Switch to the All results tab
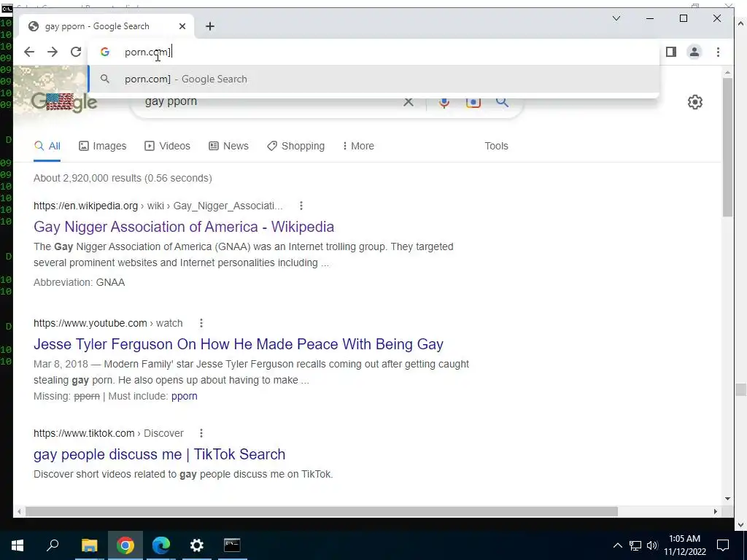 click(47, 146)
